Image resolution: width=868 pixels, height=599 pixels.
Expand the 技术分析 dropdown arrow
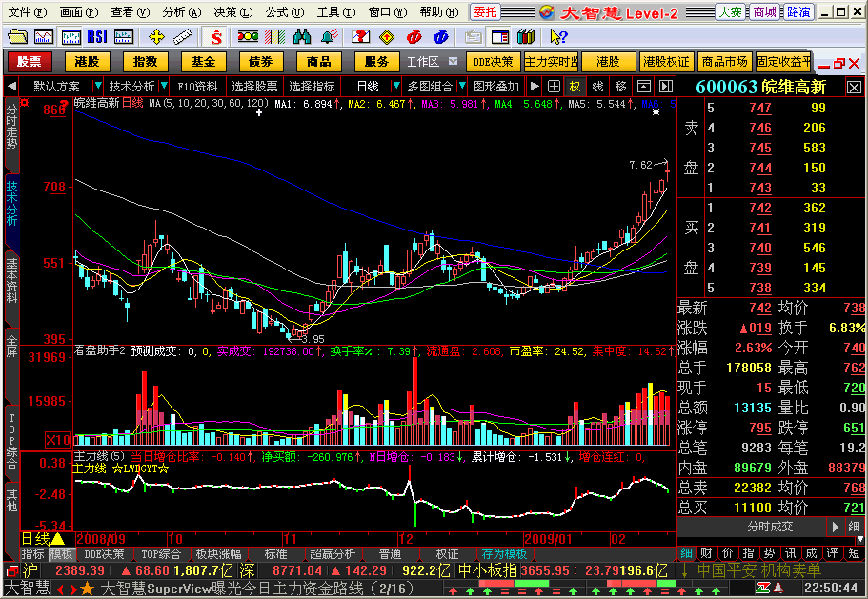pyautogui.click(x=164, y=87)
